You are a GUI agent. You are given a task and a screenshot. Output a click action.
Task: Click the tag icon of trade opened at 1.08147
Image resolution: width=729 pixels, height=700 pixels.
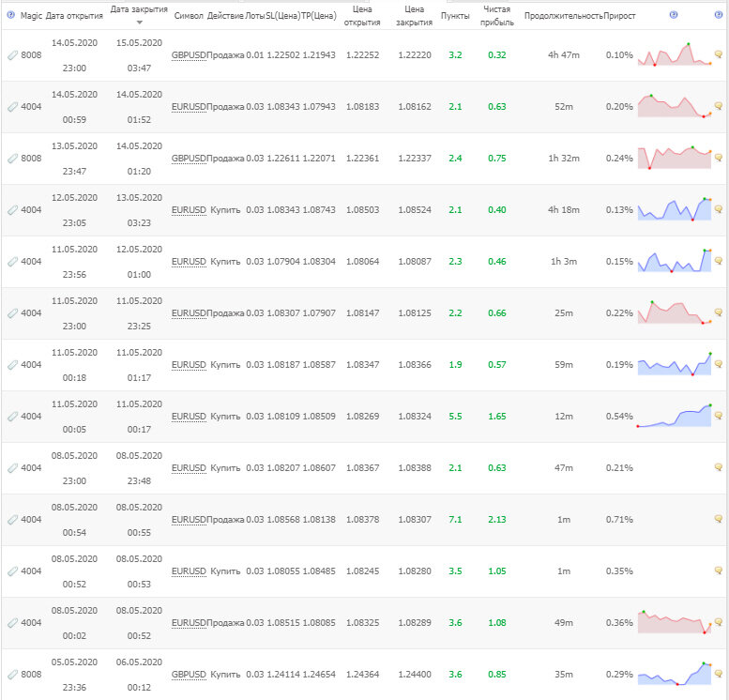(12, 313)
